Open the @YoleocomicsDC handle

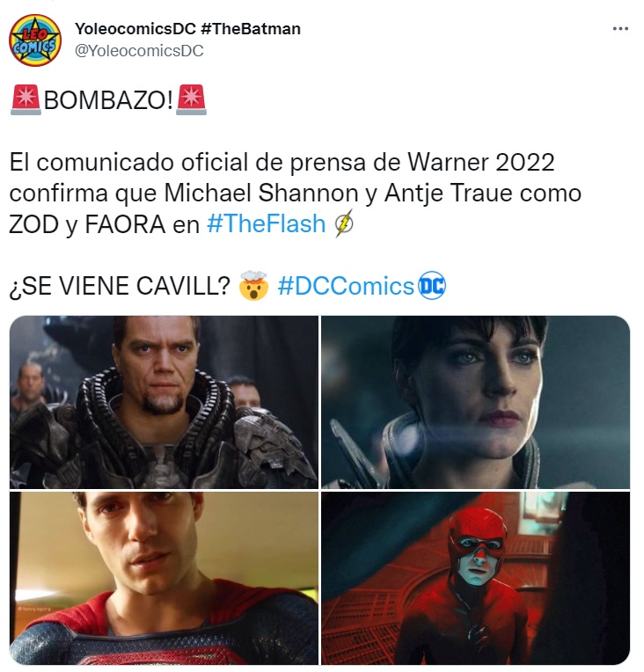(139, 50)
